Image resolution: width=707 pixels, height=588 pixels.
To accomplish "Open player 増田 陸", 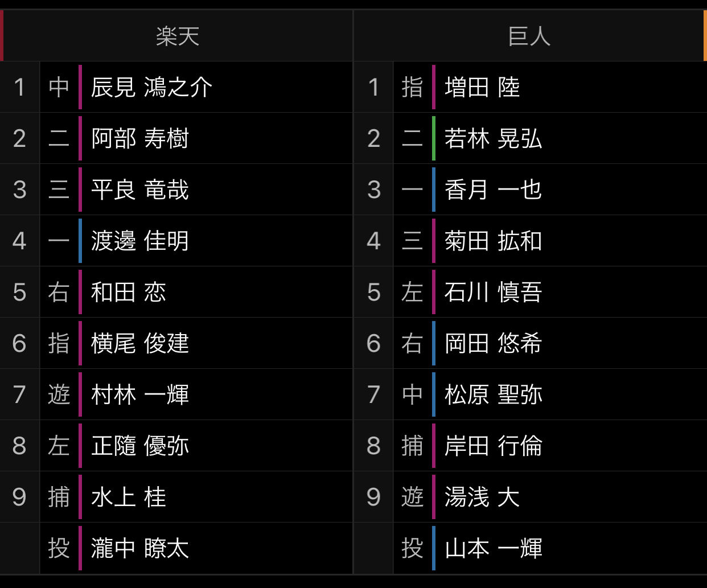I will (482, 87).
